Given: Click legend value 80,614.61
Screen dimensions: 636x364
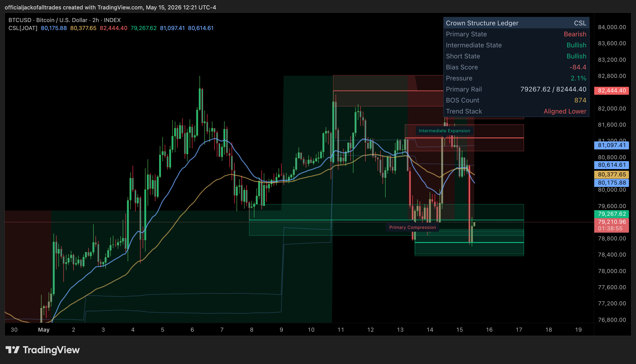Looking at the screenshot, I should (x=201, y=28).
